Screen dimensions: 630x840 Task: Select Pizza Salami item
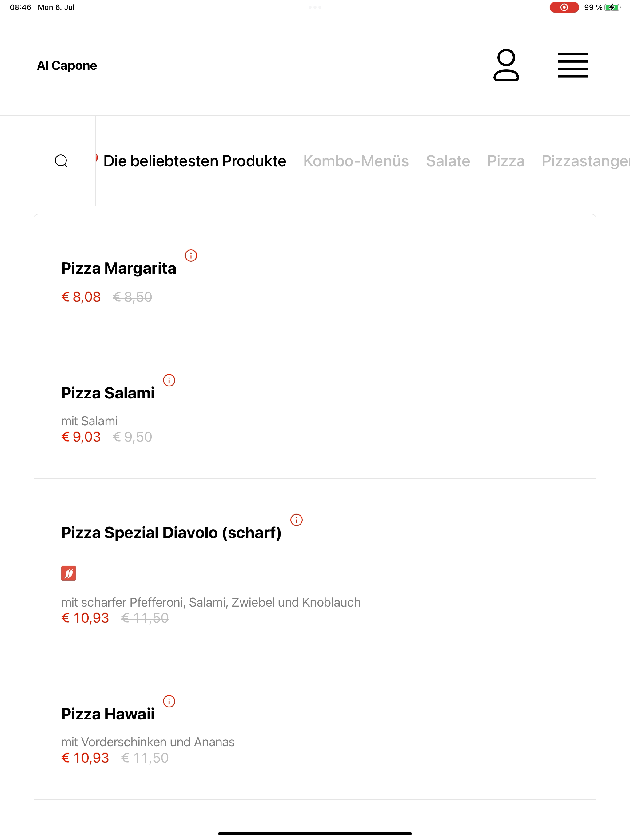pos(315,409)
